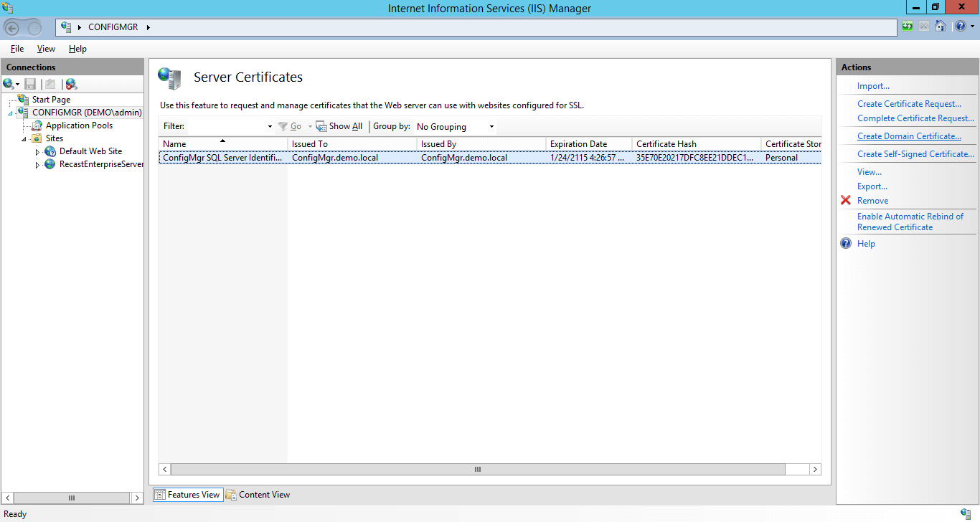This screenshot has height=522, width=980.
Task: Sort by the Name column header
Action: coord(223,144)
